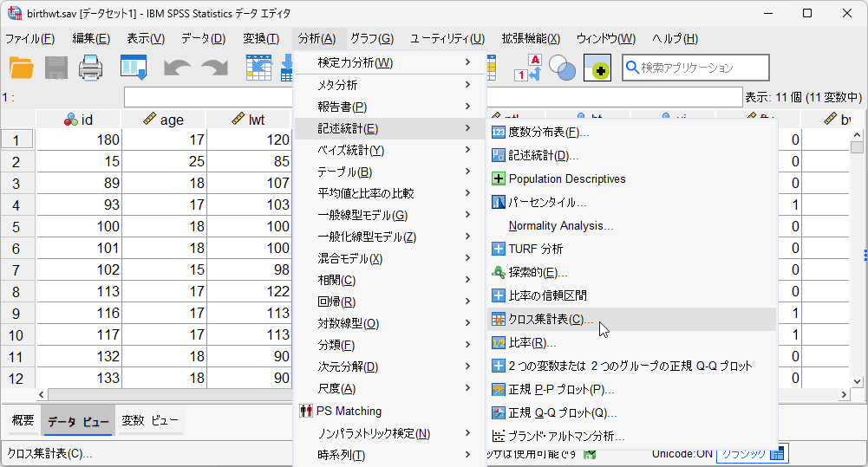Select row header 5

[16, 227]
